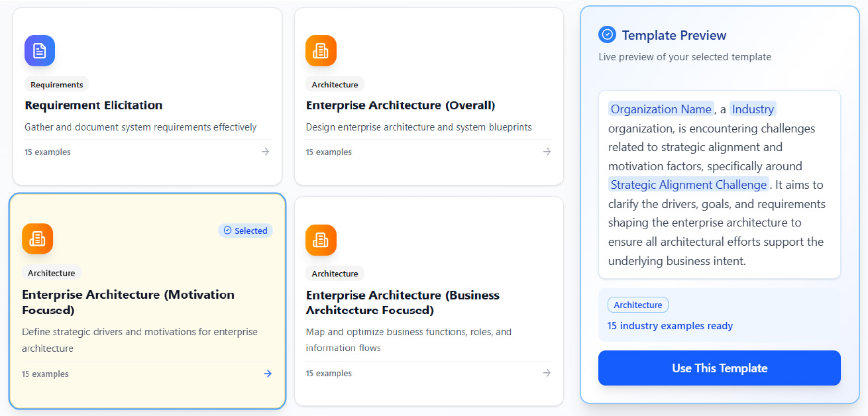Image resolution: width=868 pixels, height=416 pixels.
Task: Click the Requirements category tag
Action: [57, 85]
